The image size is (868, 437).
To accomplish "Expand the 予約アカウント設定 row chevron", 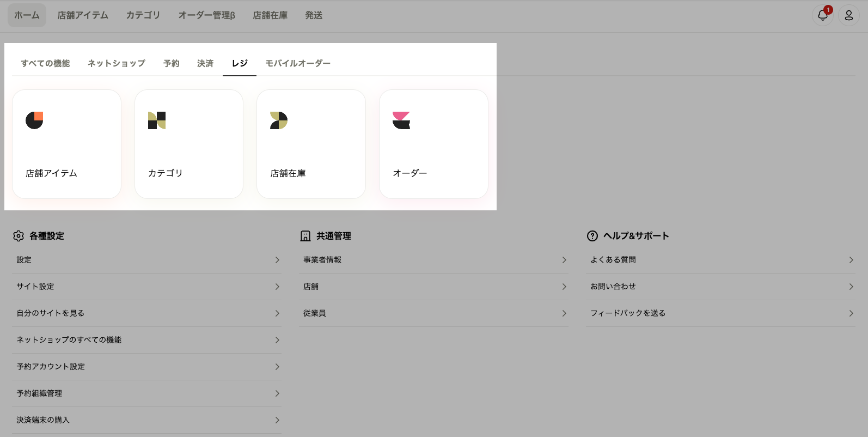I will point(277,367).
